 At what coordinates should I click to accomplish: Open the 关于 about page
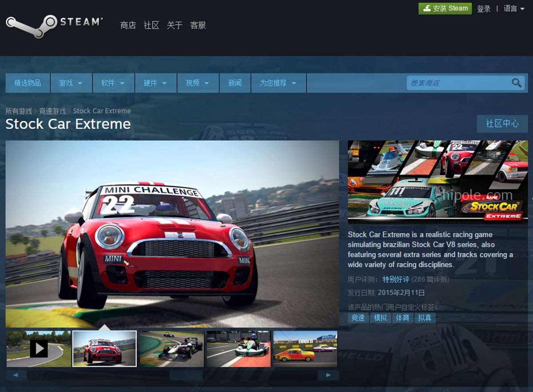175,25
